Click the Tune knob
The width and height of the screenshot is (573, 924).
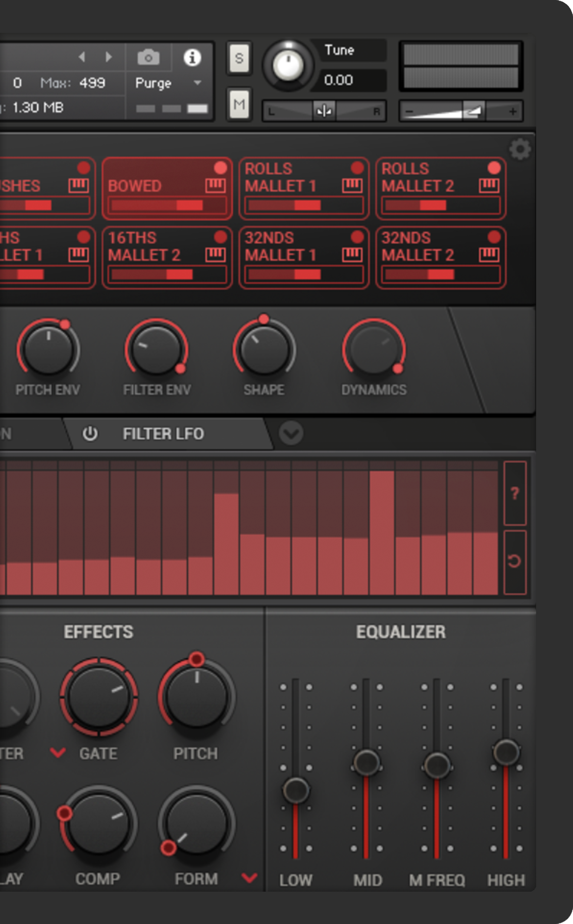pyautogui.click(x=288, y=65)
